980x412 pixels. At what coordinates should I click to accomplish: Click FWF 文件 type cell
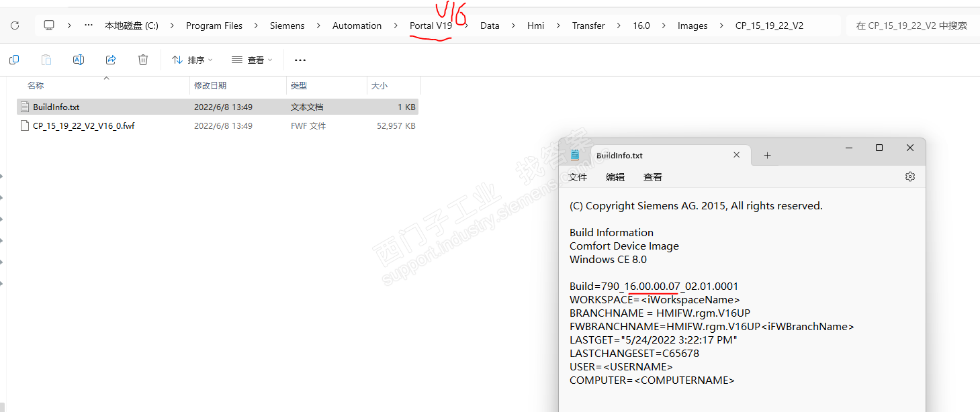pyautogui.click(x=308, y=125)
